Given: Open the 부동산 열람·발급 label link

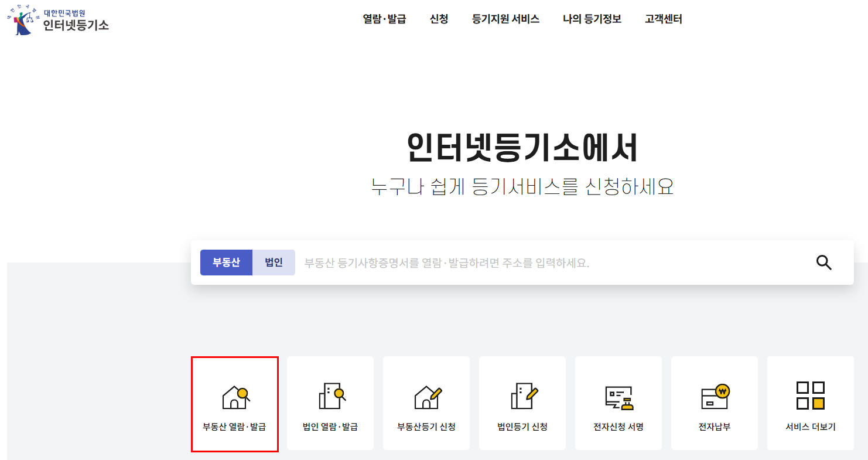Looking at the screenshot, I should [234, 427].
